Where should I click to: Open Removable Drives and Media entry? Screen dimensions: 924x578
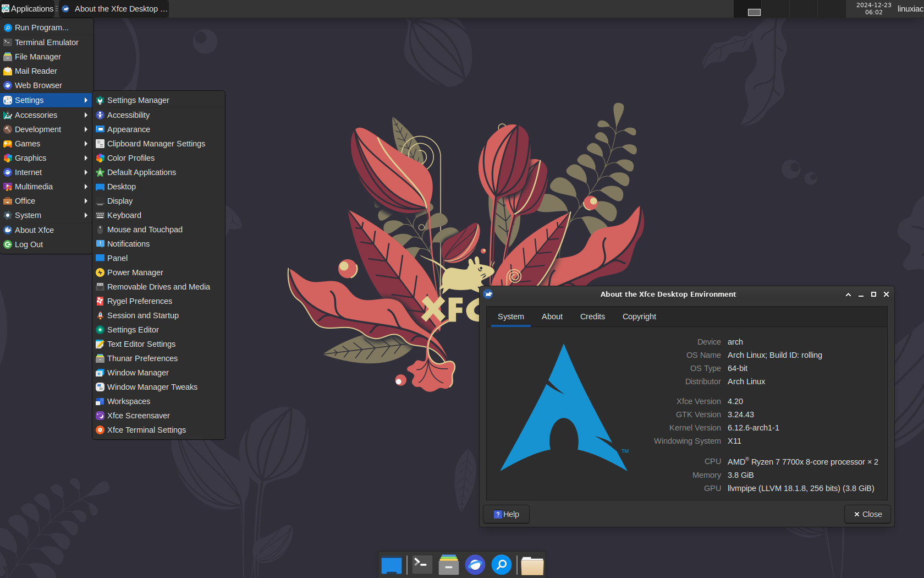coord(158,287)
